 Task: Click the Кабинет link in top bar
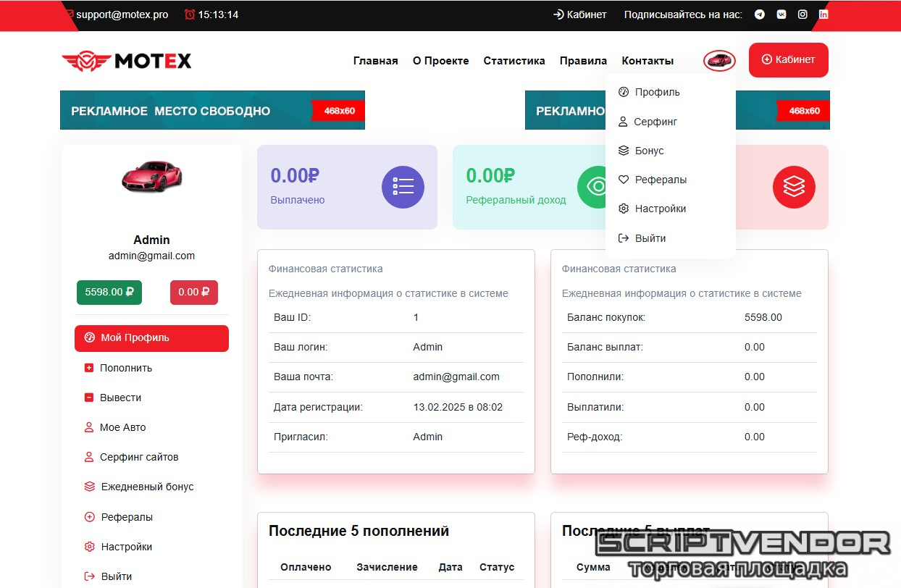(580, 14)
